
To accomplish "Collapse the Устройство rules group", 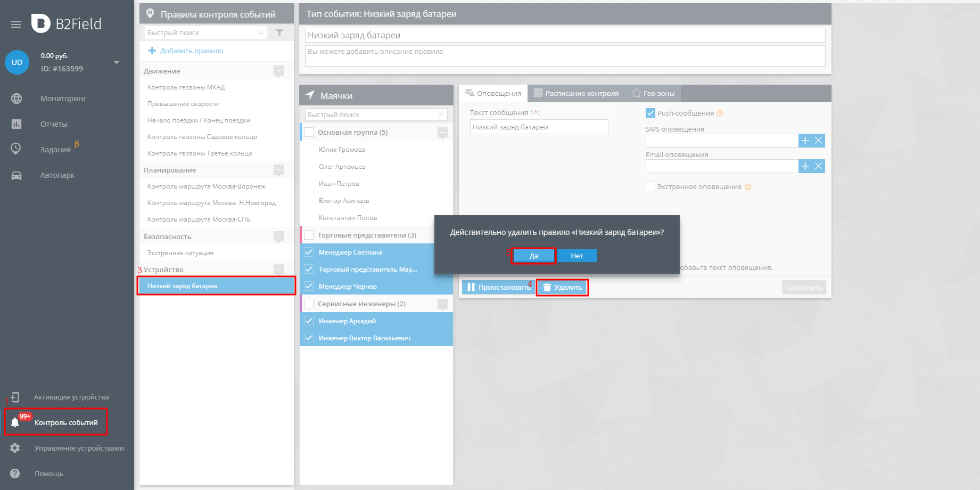I will pyautogui.click(x=278, y=269).
